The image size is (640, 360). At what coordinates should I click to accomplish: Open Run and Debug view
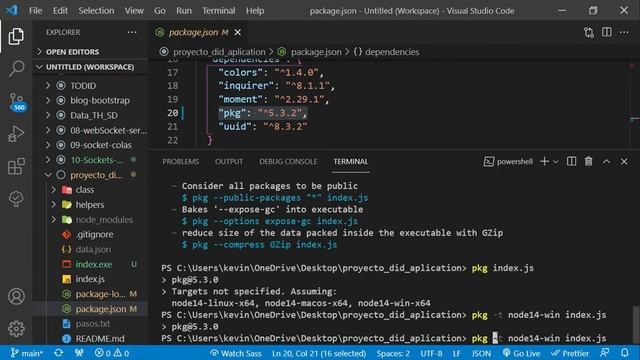pyautogui.click(x=16, y=134)
